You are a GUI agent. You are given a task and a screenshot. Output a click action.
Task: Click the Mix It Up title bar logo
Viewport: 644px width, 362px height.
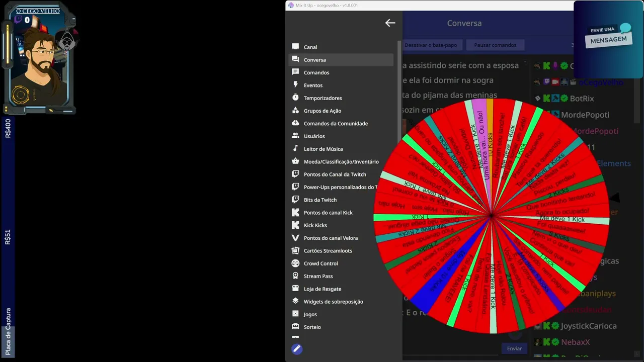click(x=291, y=5)
